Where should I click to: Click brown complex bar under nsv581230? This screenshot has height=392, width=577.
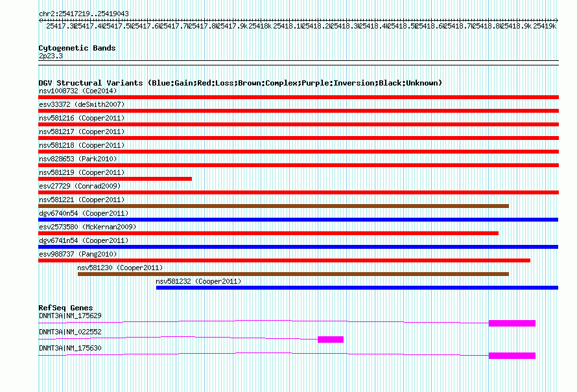[293, 274]
